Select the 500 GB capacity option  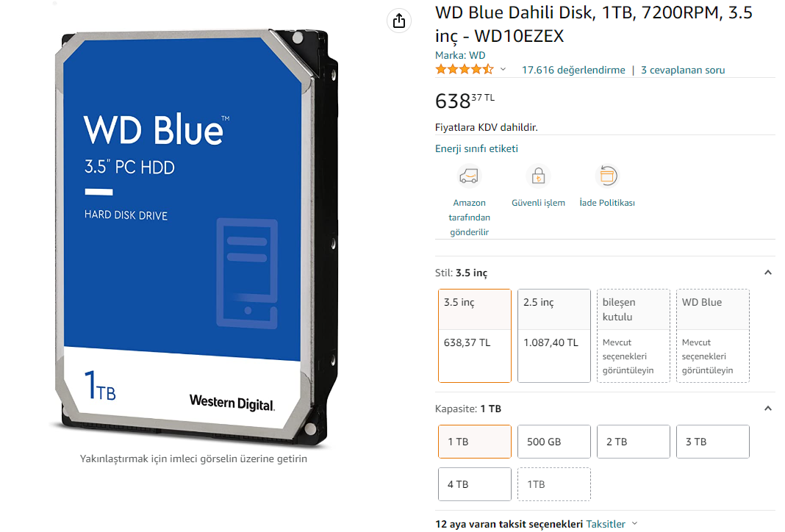pos(554,442)
